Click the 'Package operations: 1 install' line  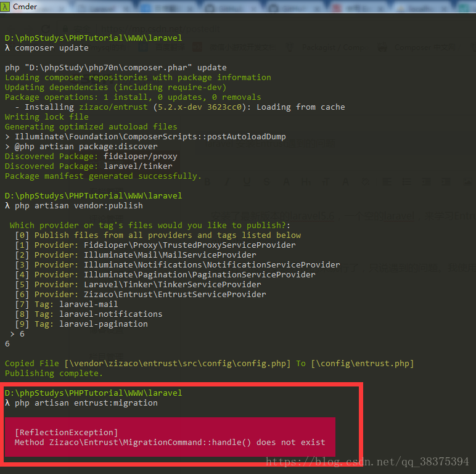pyautogui.click(x=133, y=97)
